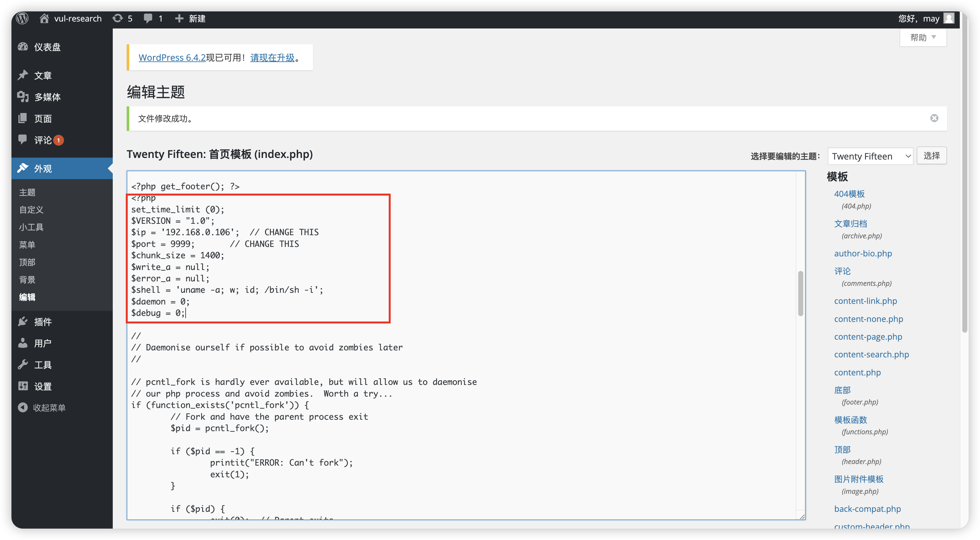Image resolution: width=980 pixels, height=540 pixels.
Task: Open content-page.php template
Action: point(868,336)
